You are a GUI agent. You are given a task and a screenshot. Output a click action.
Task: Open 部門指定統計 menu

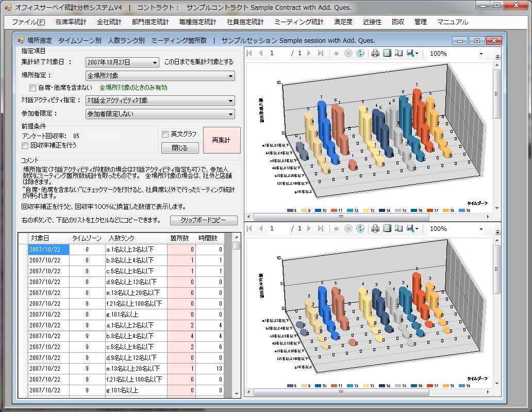(151, 22)
